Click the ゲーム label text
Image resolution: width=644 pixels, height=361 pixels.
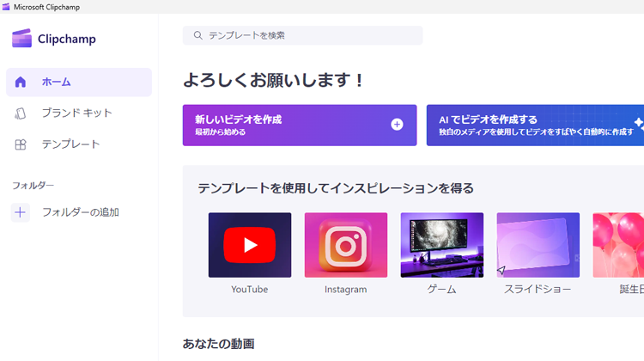click(442, 290)
